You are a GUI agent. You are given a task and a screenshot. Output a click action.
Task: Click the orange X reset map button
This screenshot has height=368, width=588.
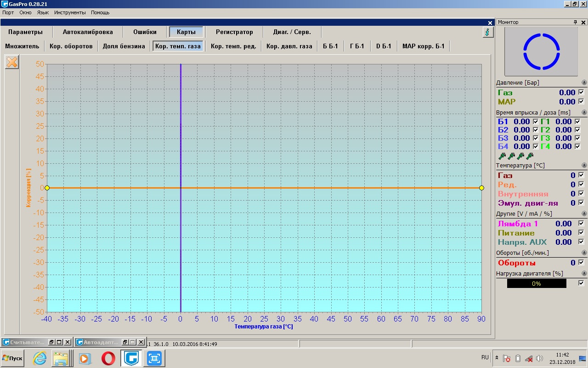coord(12,62)
